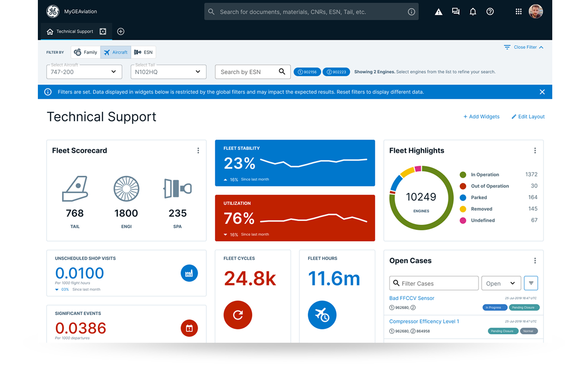Open the Select Tail N102HQ dropdown
Screen dimensions: 588x367
[168, 72]
